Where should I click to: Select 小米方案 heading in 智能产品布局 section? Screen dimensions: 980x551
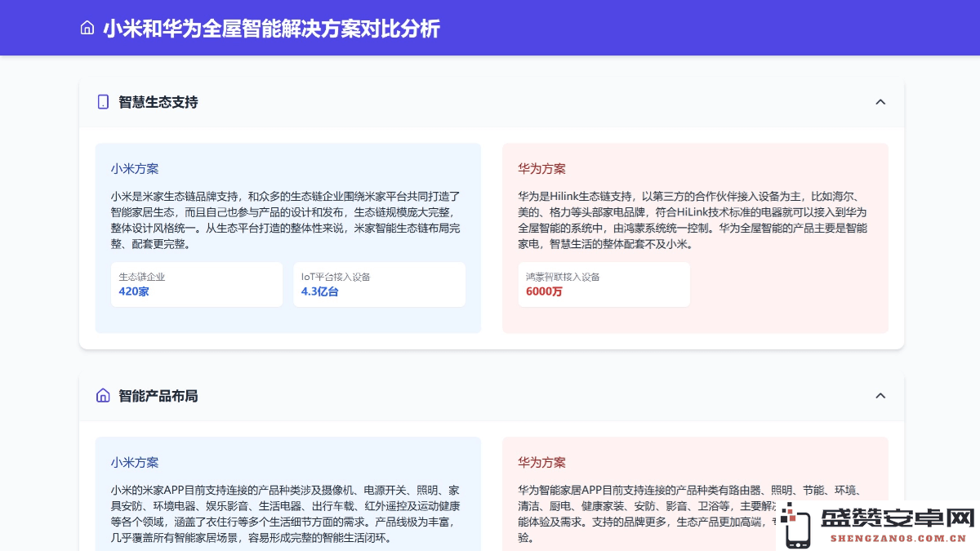135,462
